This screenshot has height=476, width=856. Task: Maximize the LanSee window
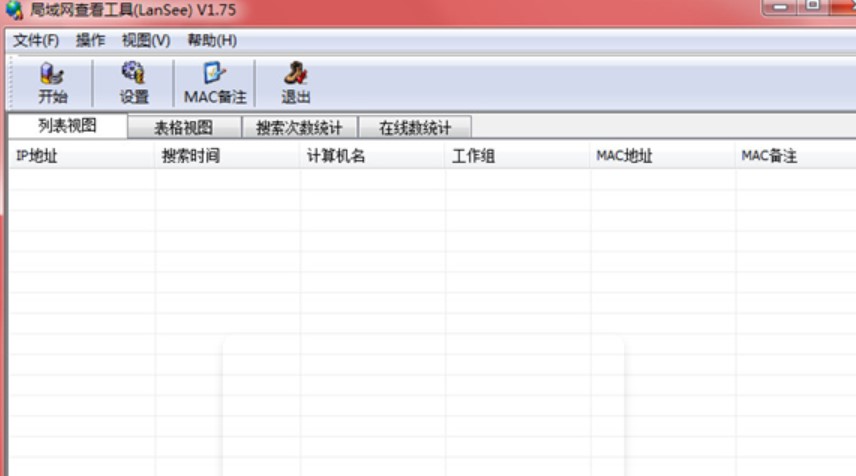pyautogui.click(x=813, y=5)
